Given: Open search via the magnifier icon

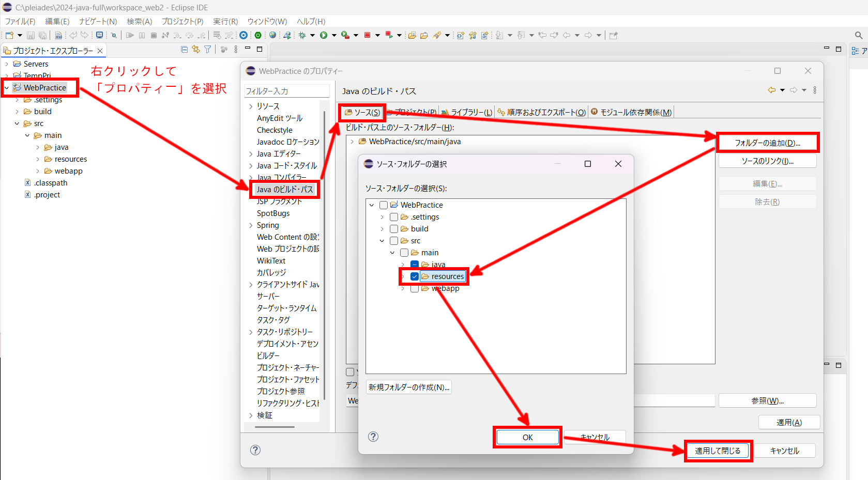Looking at the screenshot, I should 859,35.
